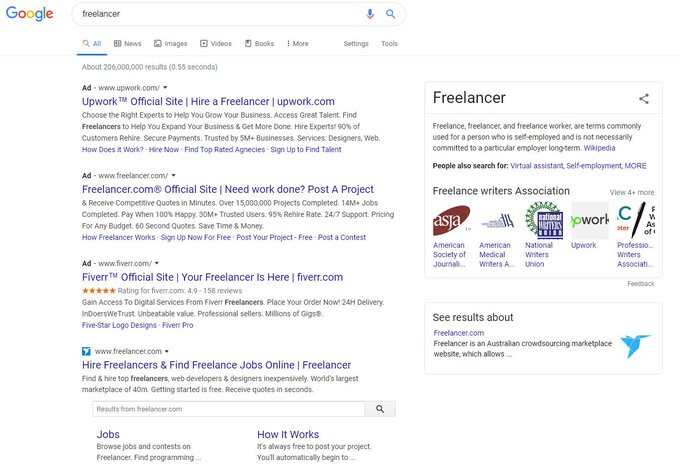Viewport: 680px width, 471px height.
Task: Click the Feedback link under knowledge panel
Action: 641,284
